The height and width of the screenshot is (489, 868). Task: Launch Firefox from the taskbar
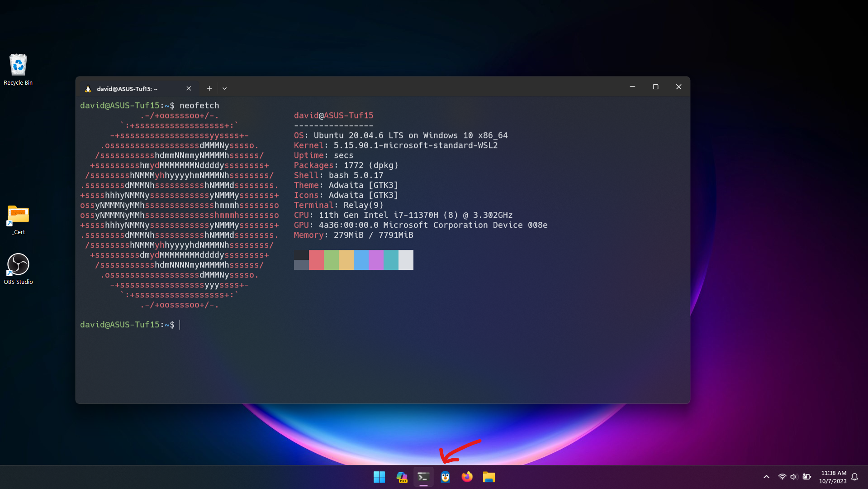[467, 477]
